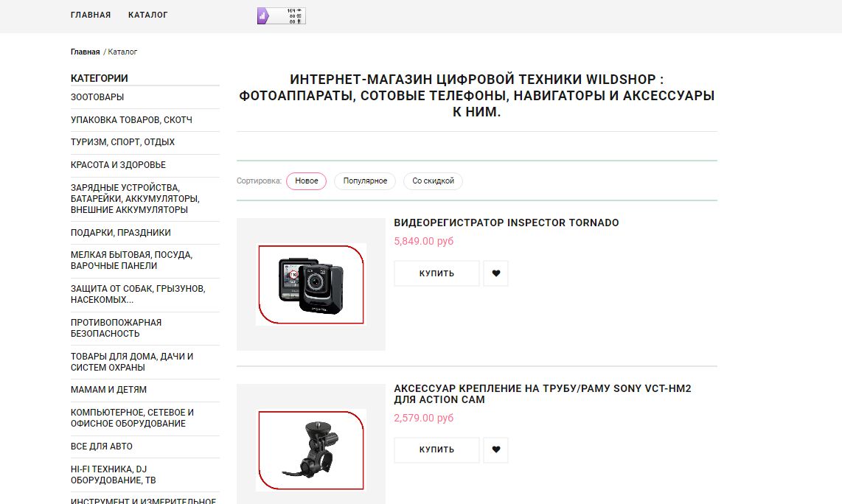This screenshot has width=842, height=504.
Task: Open ЗАЩИТА ОТ СОБАК, ГРЫЗУНОВ category
Action: [x=138, y=294]
